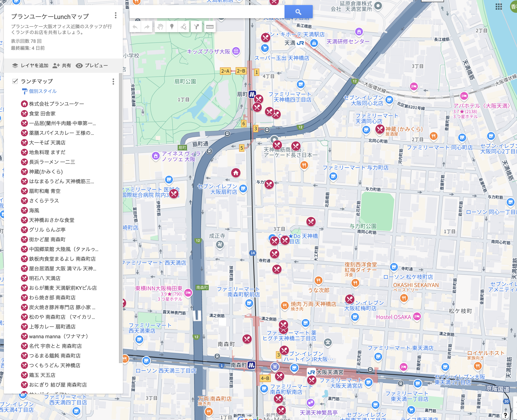The height and width of the screenshot is (420, 517).
Task: Select 大一そば 天満店 list item
Action: coord(47,143)
